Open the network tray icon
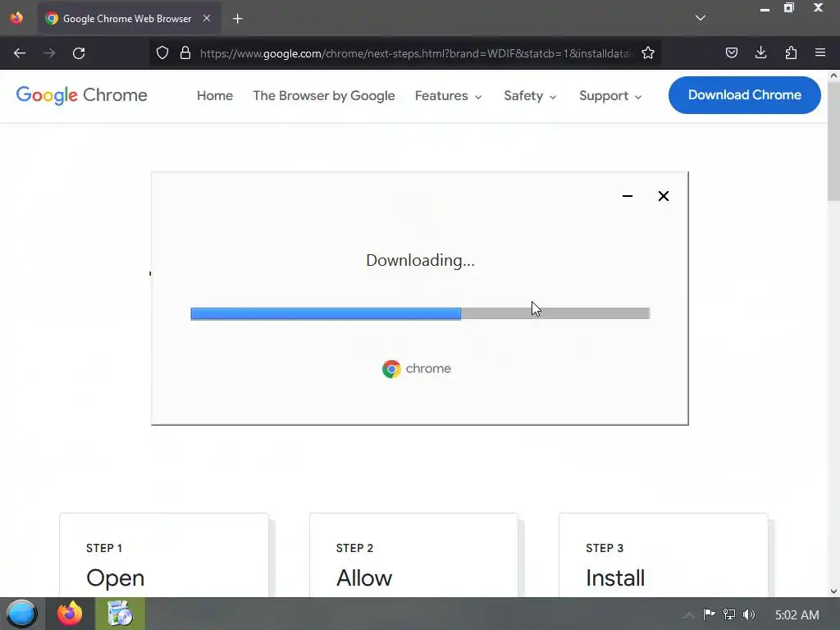 coord(729,614)
